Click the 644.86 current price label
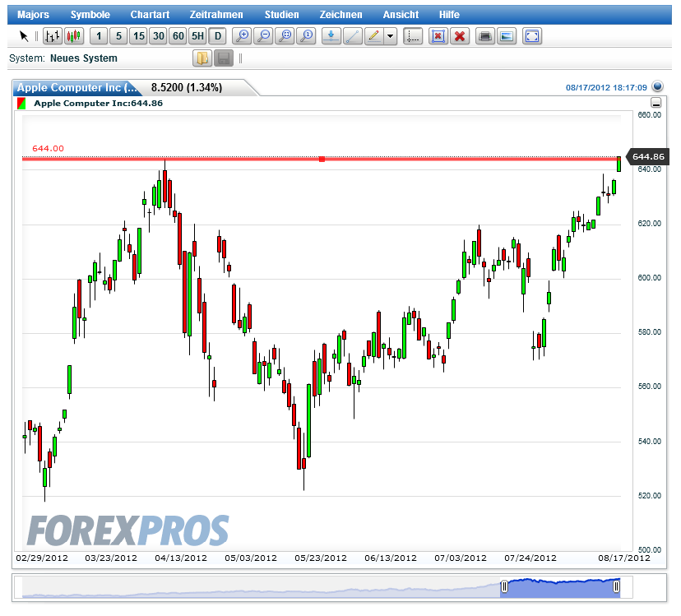This screenshot has width=681, height=616. [x=648, y=157]
